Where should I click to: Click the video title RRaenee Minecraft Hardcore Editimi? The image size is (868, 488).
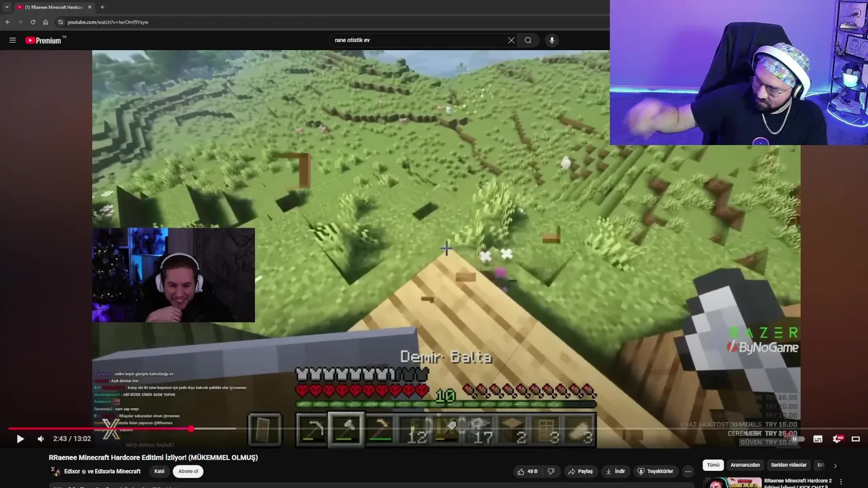(153, 457)
